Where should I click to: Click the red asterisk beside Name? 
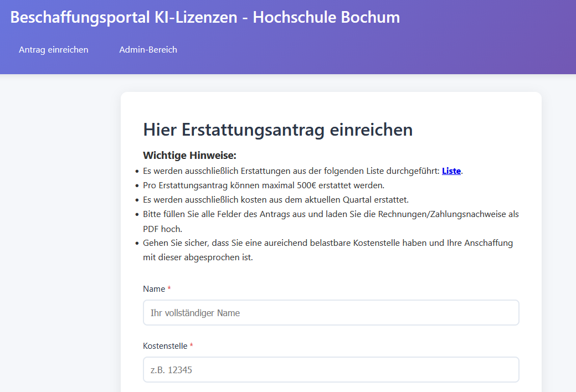pos(169,289)
